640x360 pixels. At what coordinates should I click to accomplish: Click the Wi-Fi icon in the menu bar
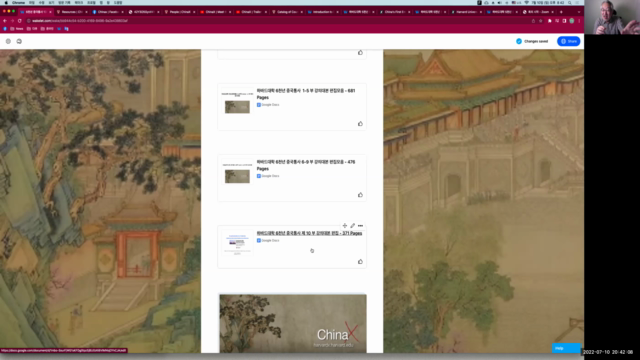[527, 2]
